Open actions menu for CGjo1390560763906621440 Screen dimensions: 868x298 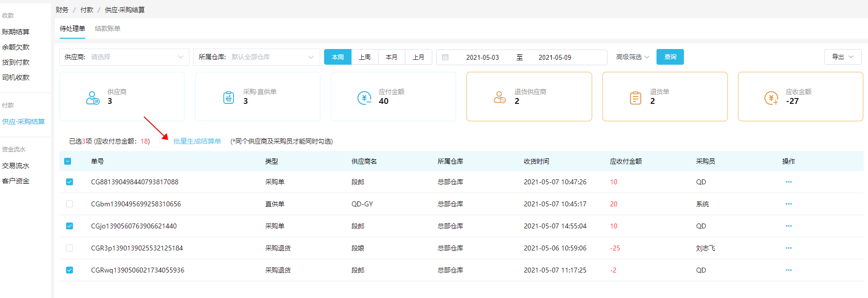tap(789, 226)
